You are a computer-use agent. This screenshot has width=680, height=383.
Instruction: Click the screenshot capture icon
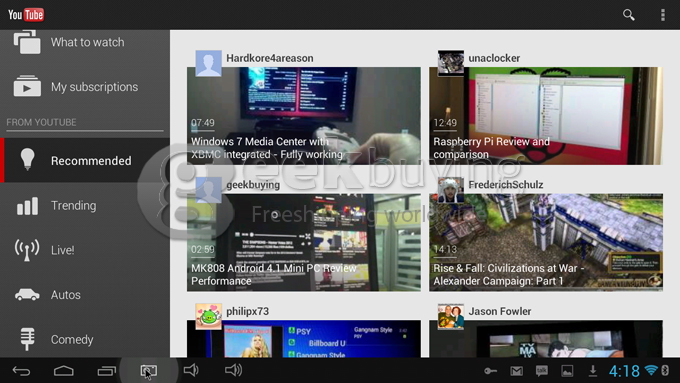tap(149, 371)
